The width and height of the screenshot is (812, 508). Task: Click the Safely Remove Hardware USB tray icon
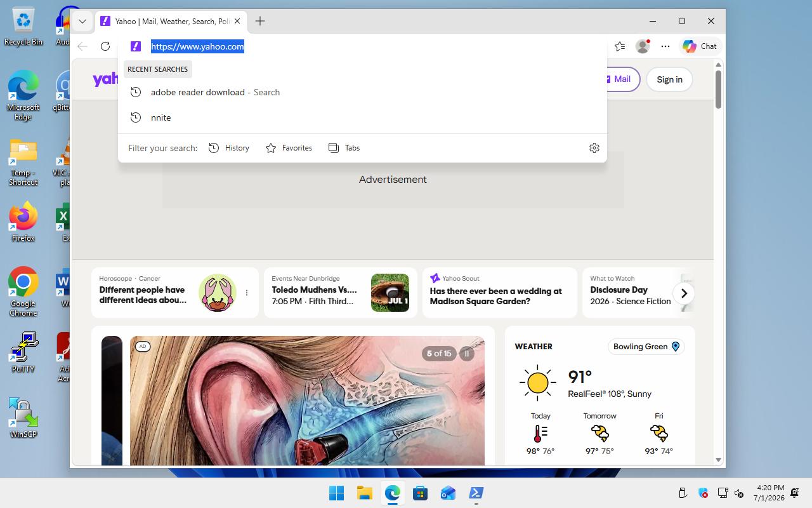[683, 493]
